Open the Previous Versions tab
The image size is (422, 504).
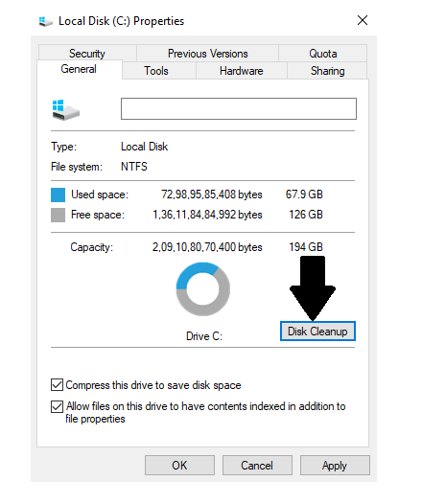point(208,53)
